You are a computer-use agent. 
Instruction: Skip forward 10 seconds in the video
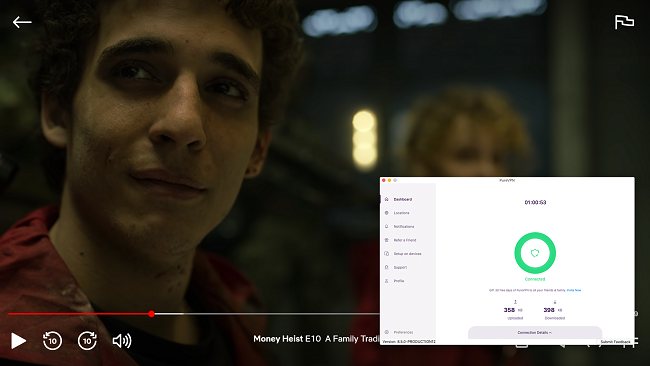[x=87, y=341]
